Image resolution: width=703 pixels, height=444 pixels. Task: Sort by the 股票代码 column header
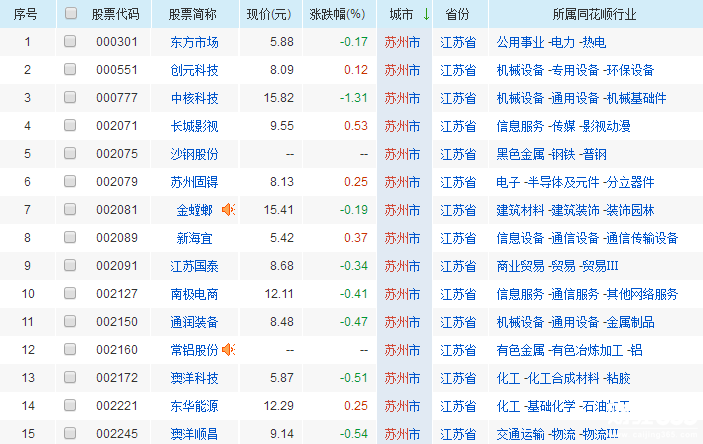pyautogui.click(x=116, y=14)
